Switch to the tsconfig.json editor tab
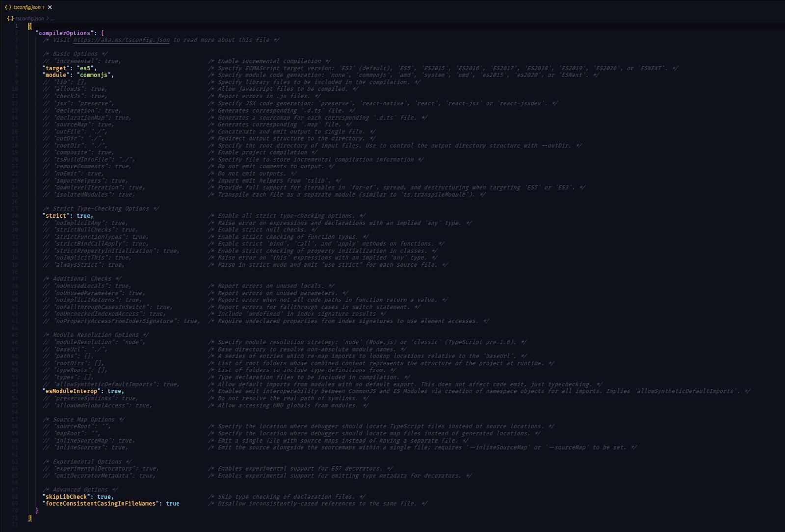This screenshot has height=532, width=785. coord(27,7)
